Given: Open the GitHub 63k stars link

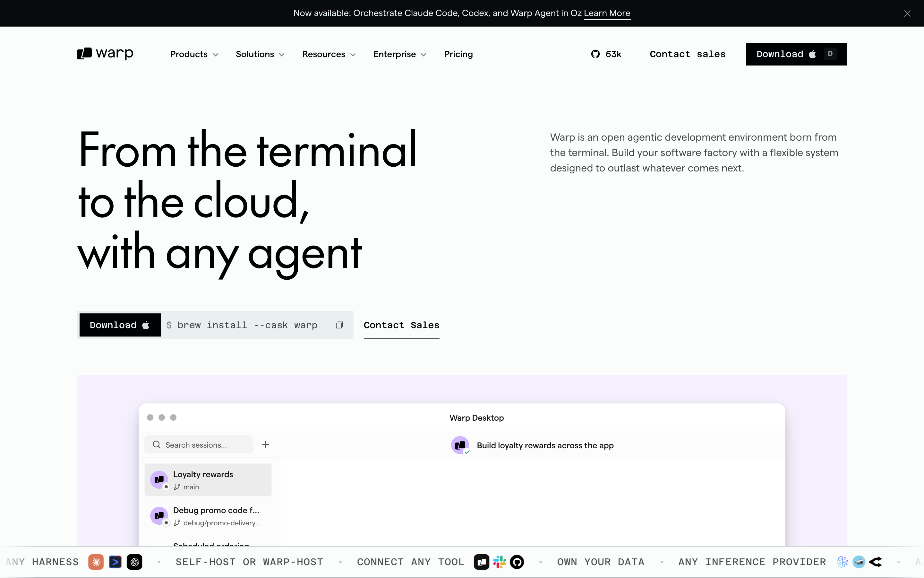Looking at the screenshot, I should (x=606, y=54).
